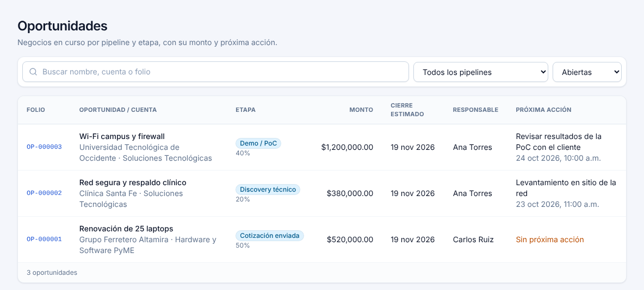
Task: Click the Oportunidades page heading
Action: pyautogui.click(x=63, y=26)
